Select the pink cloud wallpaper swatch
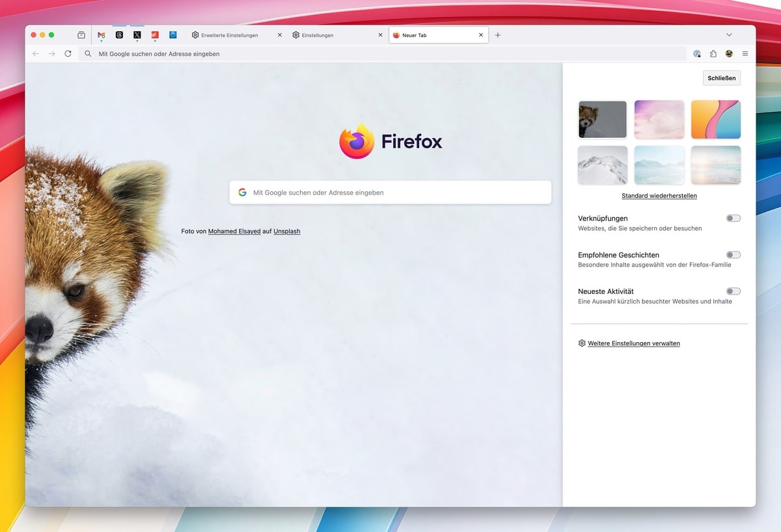The width and height of the screenshot is (781, 532). pos(659,119)
